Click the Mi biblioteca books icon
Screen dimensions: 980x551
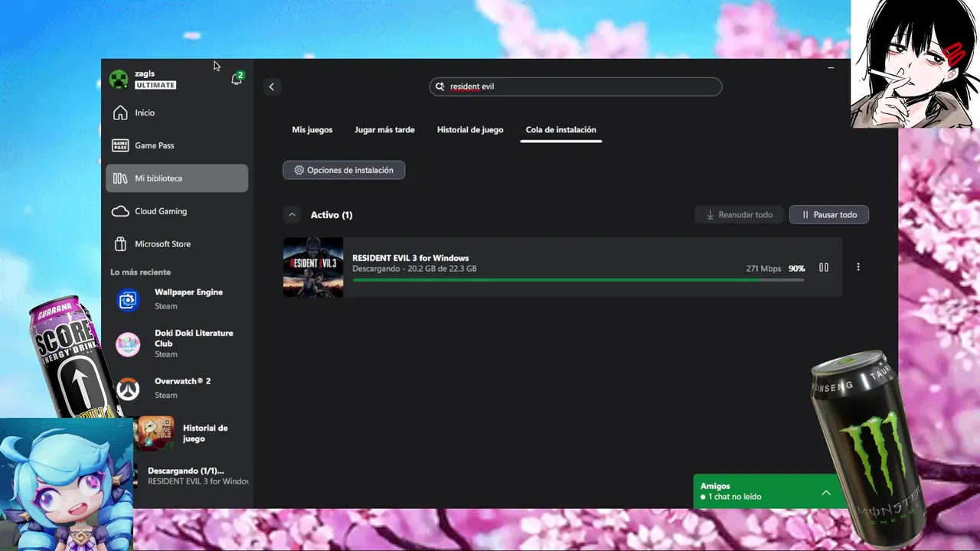pos(120,178)
